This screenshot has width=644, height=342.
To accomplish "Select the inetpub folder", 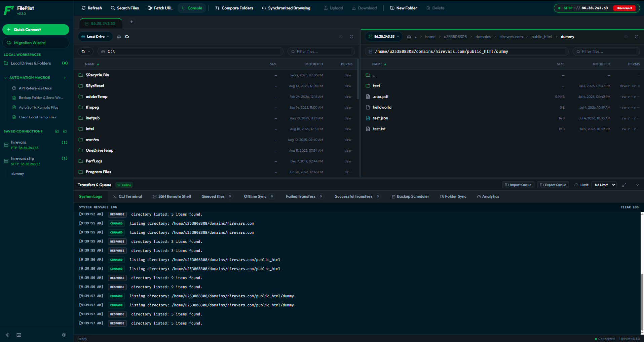I will point(216,118).
